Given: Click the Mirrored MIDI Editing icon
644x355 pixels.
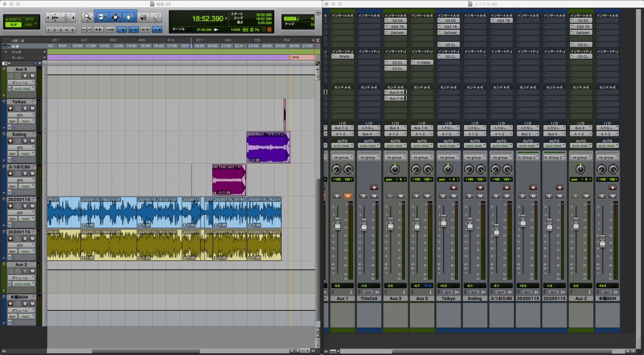Looking at the screenshot, I should pos(110,30).
